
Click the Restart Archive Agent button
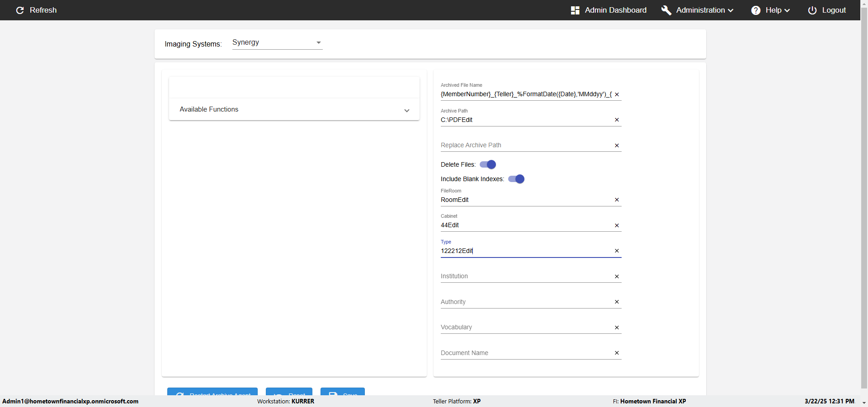(212, 392)
